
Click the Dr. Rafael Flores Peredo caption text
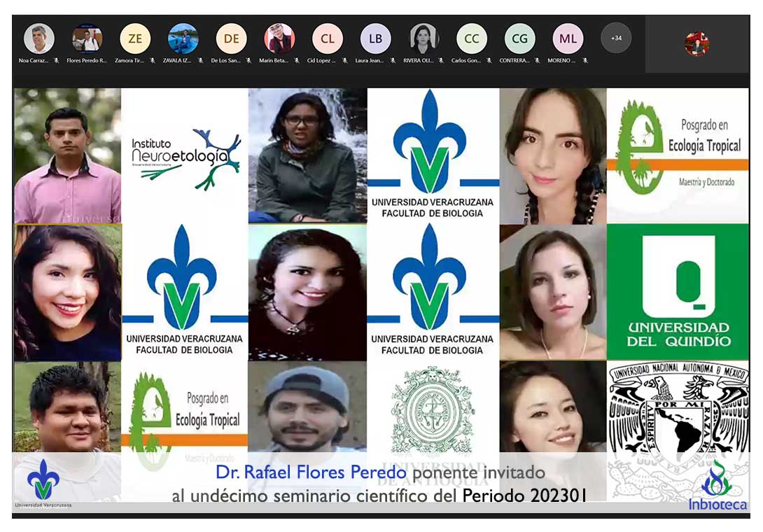click(311, 473)
